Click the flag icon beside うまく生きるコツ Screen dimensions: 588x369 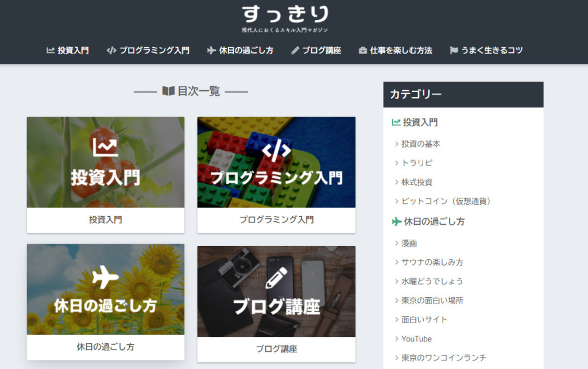(454, 51)
